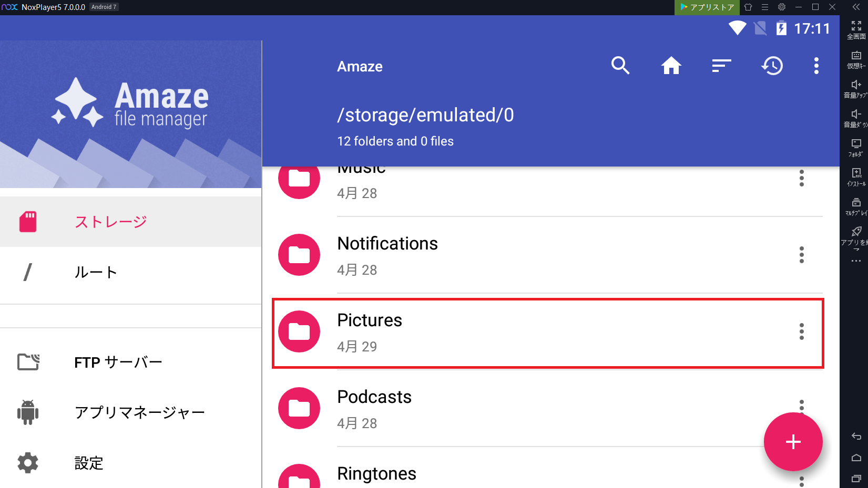Click the Android back button in Nox sidebar
Screen dimensions: 868x488
point(856,436)
